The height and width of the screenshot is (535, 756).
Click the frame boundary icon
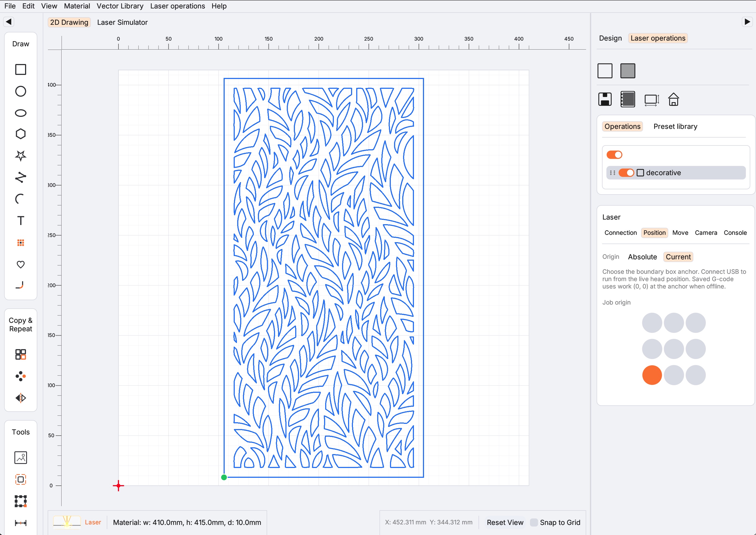pos(651,100)
